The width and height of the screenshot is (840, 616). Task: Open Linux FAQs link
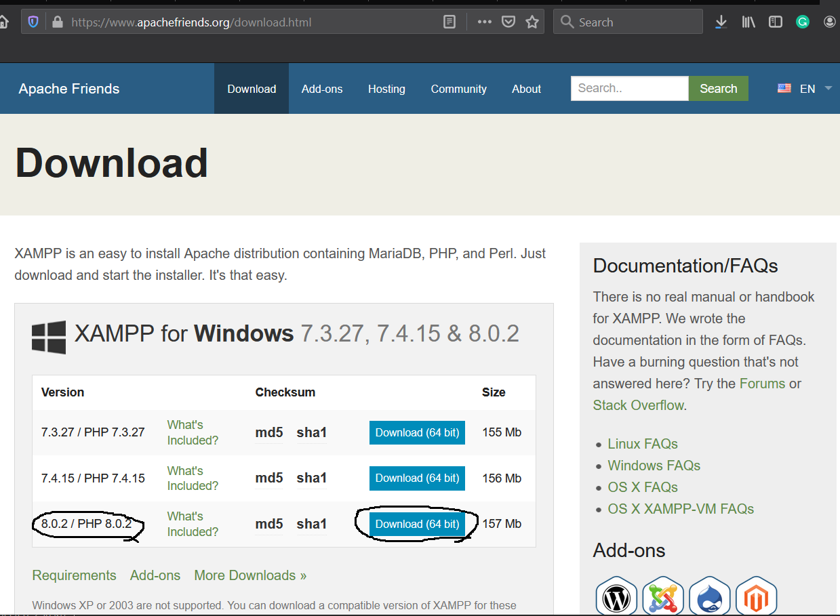(643, 444)
